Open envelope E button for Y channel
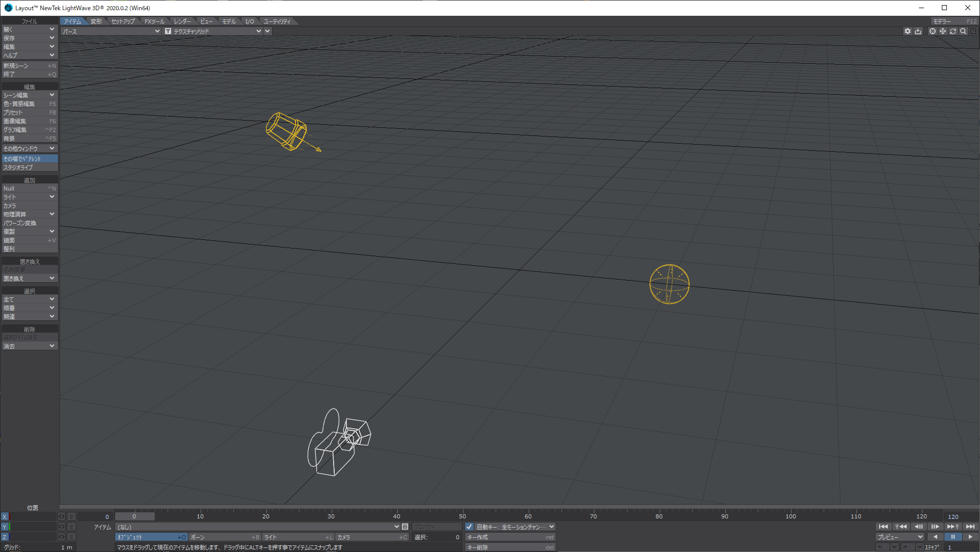Viewport: 980px width, 552px height. tap(72, 527)
